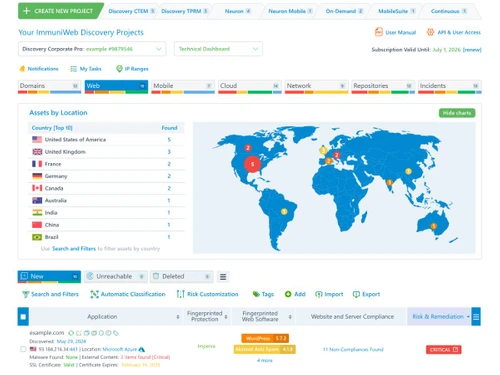Screen dimensions: 500x375
Task: Open the Discovery CTEM tab
Action: coord(131,11)
